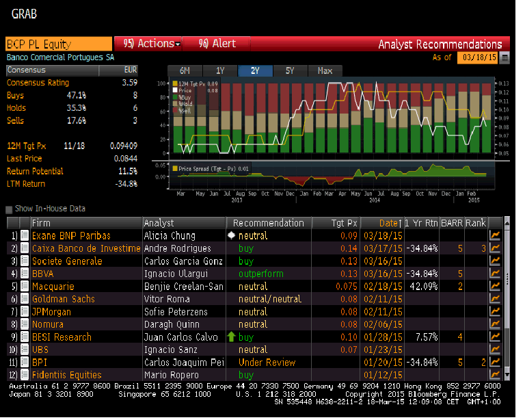Edit the As of date field 03/18/15

click(478, 57)
